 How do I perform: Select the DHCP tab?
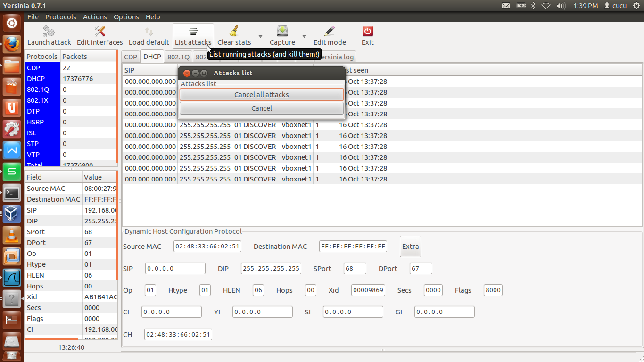[x=152, y=57]
